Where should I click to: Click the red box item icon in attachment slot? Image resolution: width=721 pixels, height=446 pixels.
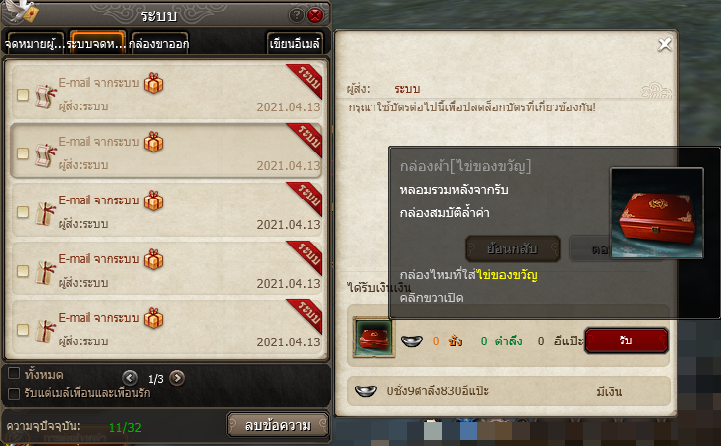[373, 337]
